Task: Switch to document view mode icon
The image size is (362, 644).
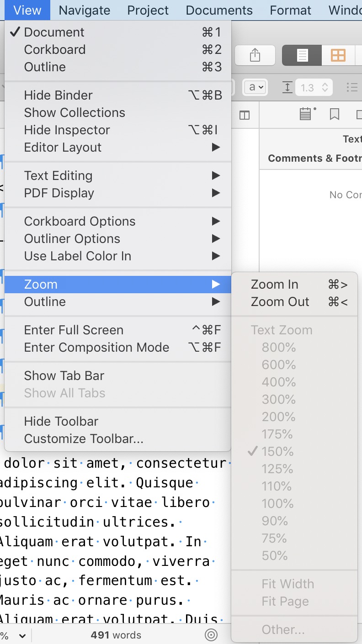Action: pyautogui.click(x=302, y=56)
